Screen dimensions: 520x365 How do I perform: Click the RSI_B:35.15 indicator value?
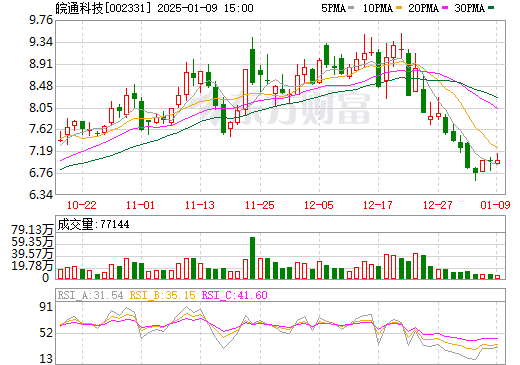point(162,295)
